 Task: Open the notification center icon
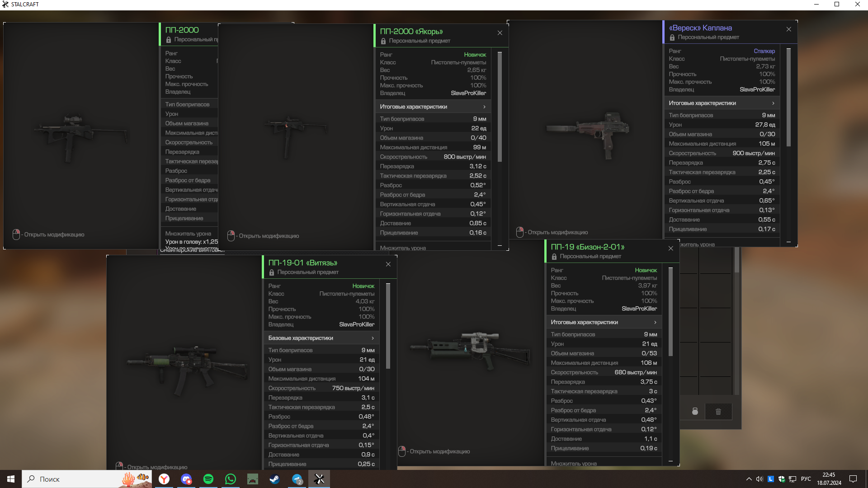(853, 479)
